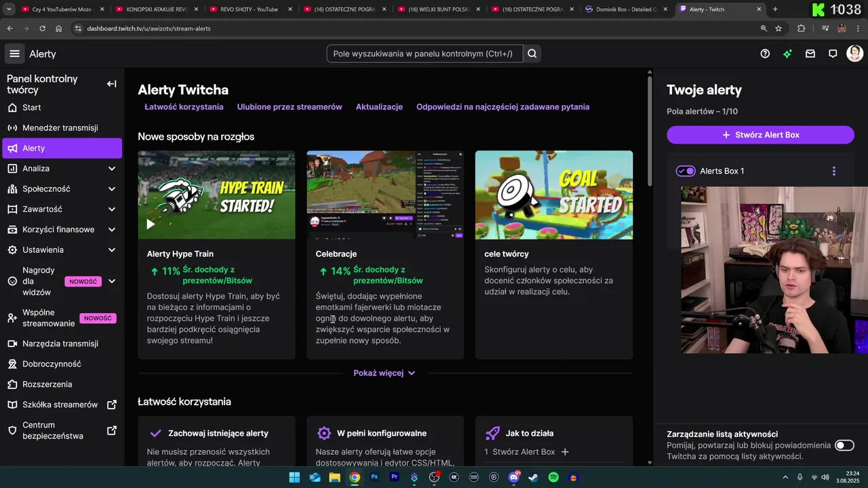This screenshot has height=488, width=868.
Task: Switch to REVO SHOTY - YouTube tab
Action: pyautogui.click(x=249, y=9)
